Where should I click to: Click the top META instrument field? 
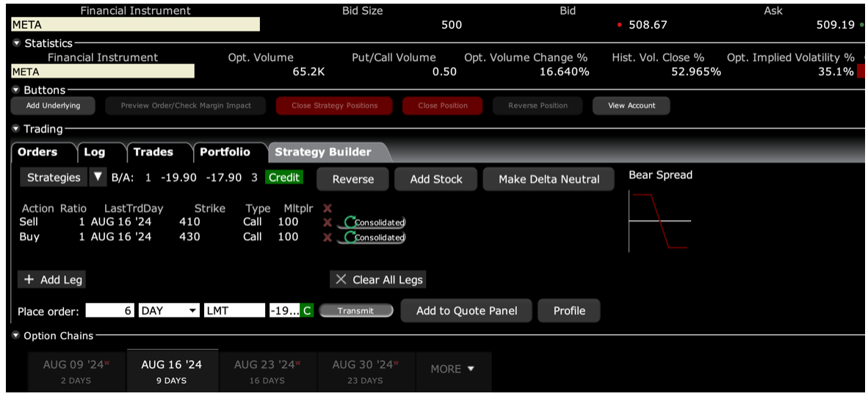pos(136,24)
